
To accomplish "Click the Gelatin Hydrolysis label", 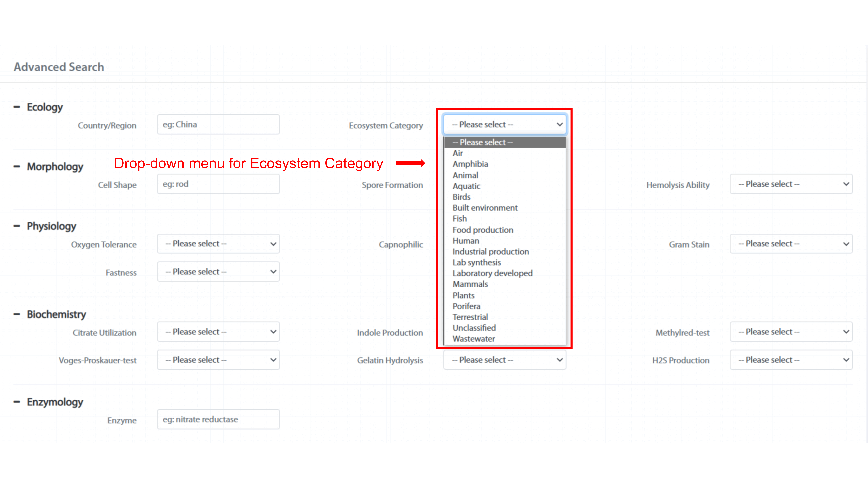I will point(390,360).
